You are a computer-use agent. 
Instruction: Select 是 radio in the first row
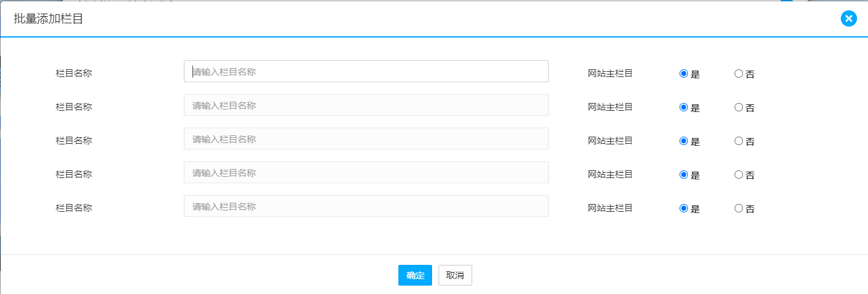coord(683,74)
